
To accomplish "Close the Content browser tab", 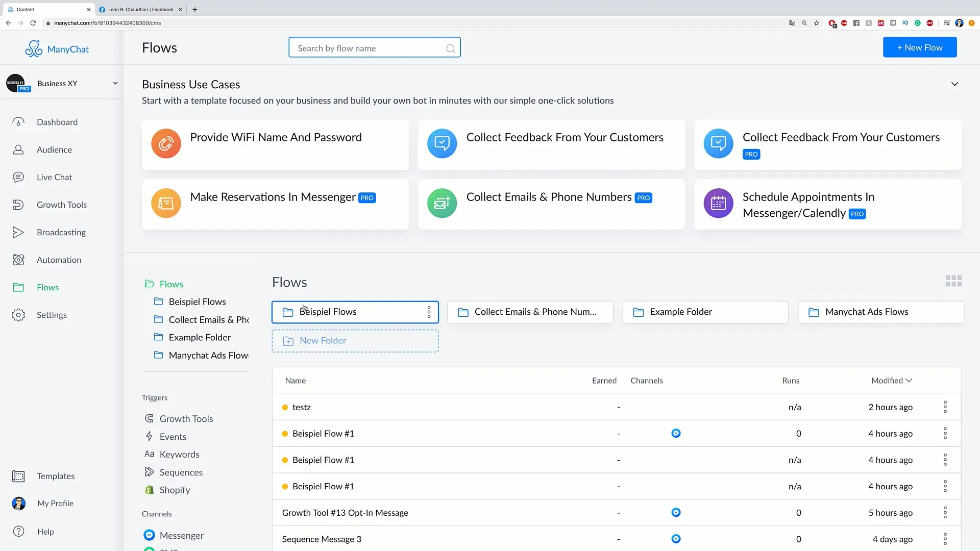I will pyautogui.click(x=88, y=9).
